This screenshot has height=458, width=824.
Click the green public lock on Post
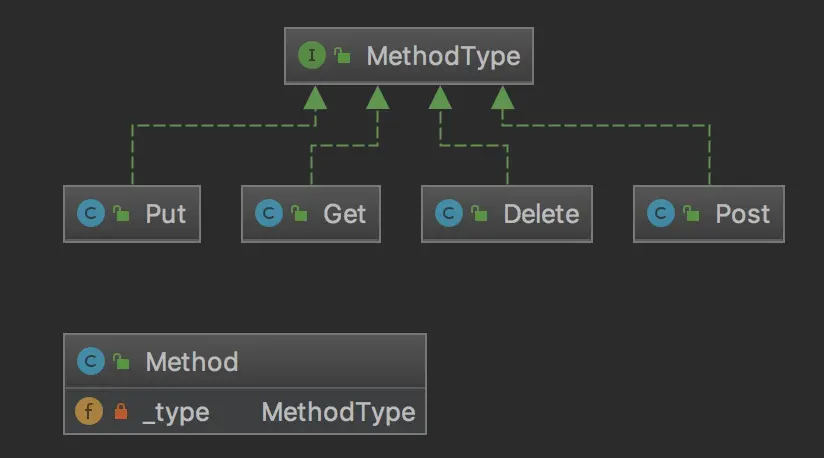(691, 213)
